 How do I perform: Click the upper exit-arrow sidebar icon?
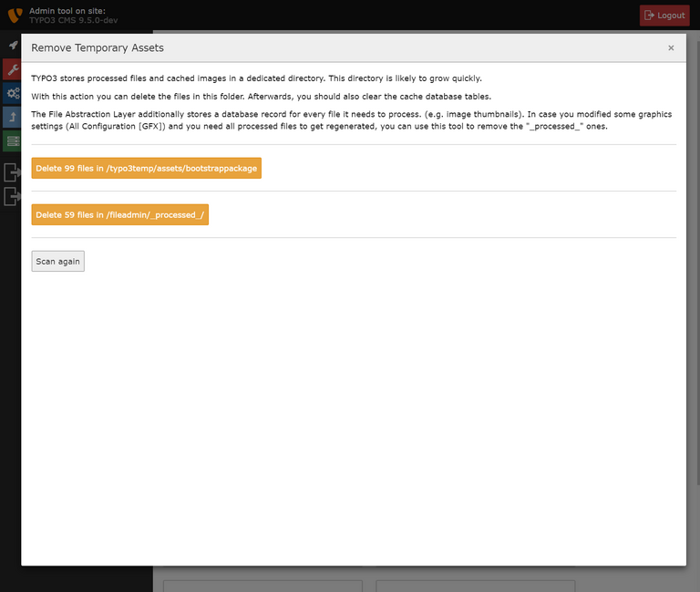point(12,171)
